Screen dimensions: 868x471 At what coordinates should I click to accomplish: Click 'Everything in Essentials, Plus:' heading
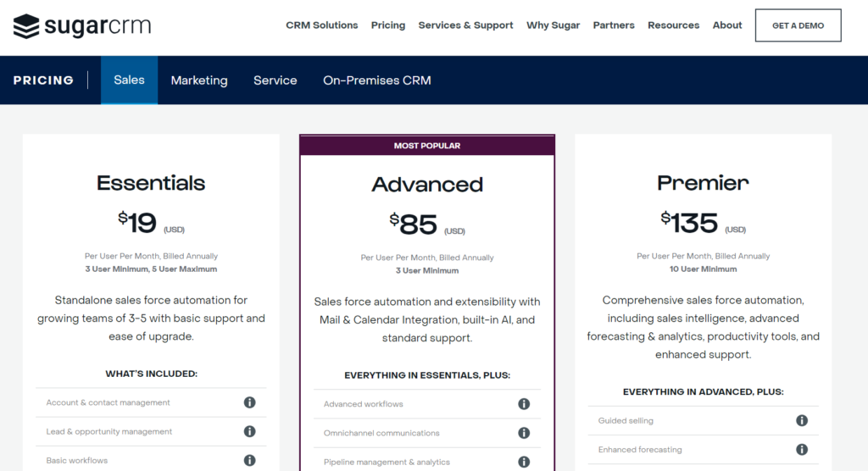pyautogui.click(x=427, y=375)
